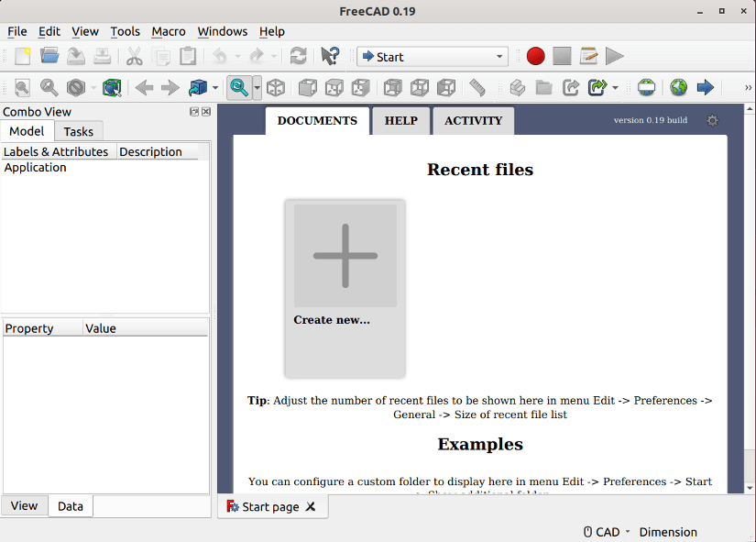Go back with left navigation arrow
756x542 pixels.
144,88
